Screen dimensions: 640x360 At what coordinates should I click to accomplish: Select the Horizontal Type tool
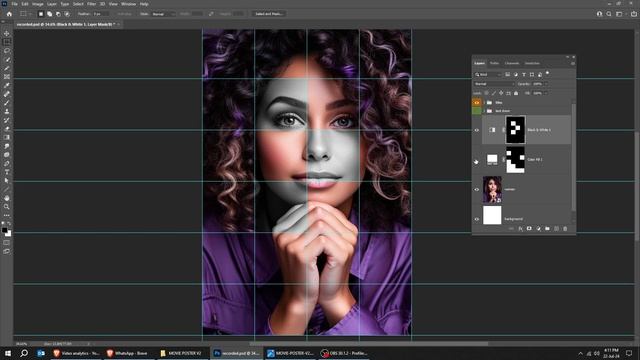coord(7,172)
